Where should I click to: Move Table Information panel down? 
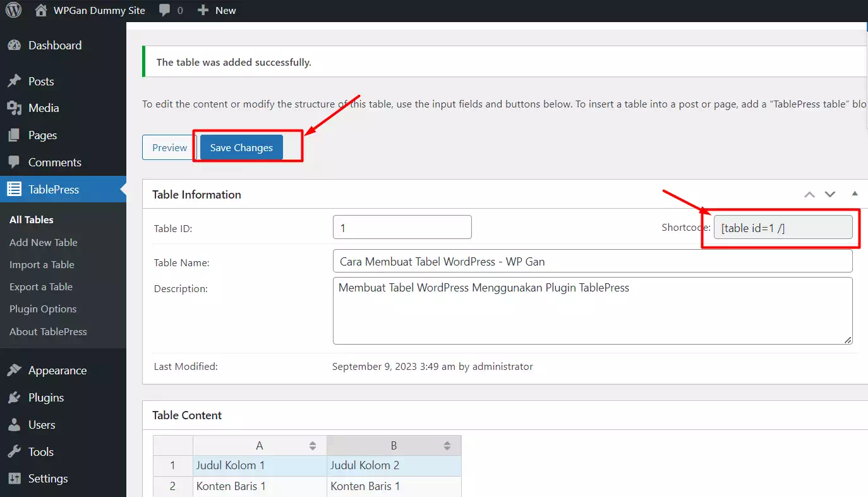click(830, 194)
